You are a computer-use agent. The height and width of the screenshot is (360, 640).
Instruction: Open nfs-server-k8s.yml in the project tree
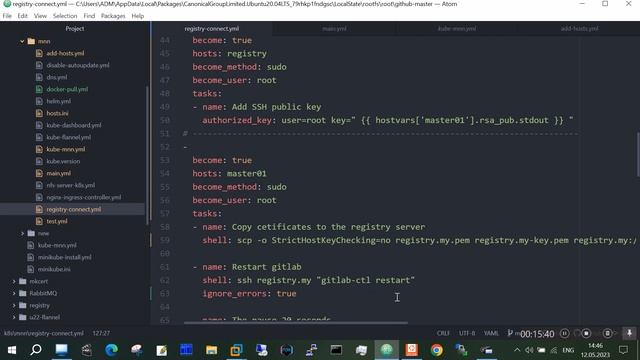[70, 185]
